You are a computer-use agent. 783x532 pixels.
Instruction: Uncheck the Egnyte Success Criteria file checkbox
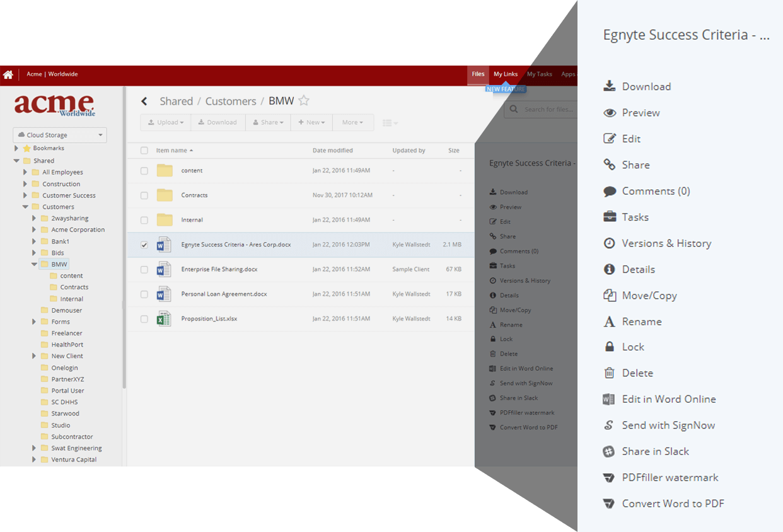pyautogui.click(x=144, y=245)
